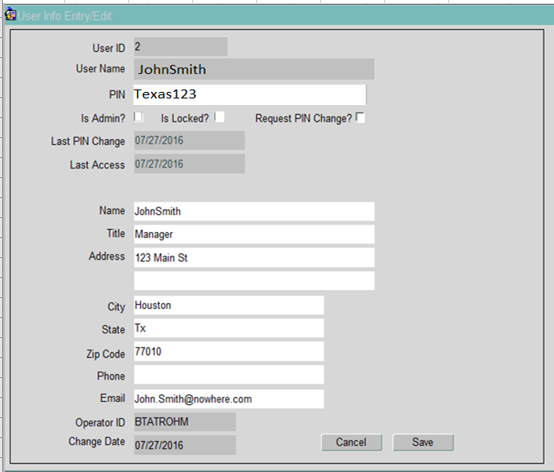Cancel the user info edit
This screenshot has width=554, height=472.
coord(352,442)
